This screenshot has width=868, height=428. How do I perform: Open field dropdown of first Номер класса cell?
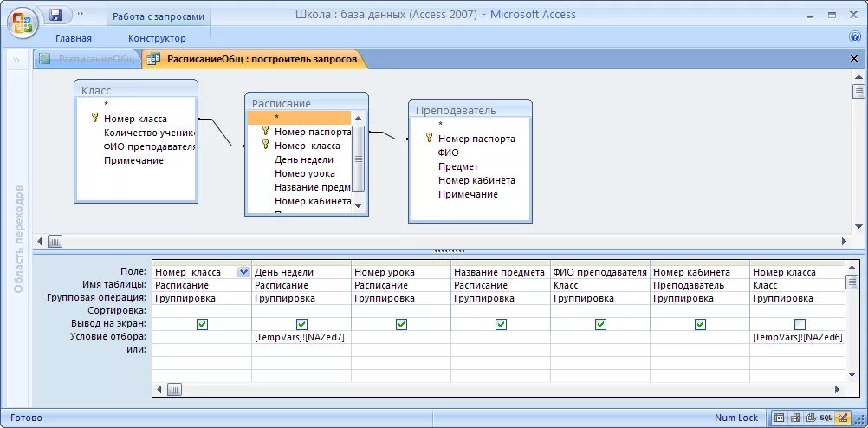tap(243, 272)
